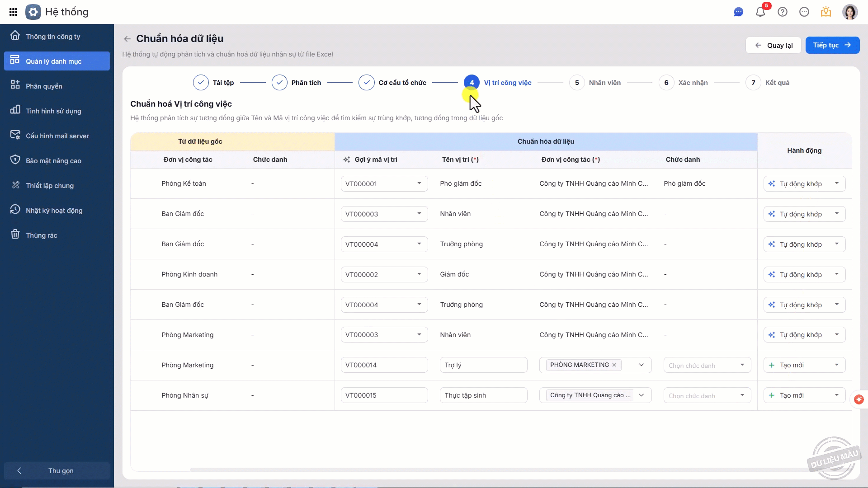The width and height of the screenshot is (868, 488).
Task: Open the Tự động khớp dropdown for Phòng Kế toán
Action: coord(836,183)
